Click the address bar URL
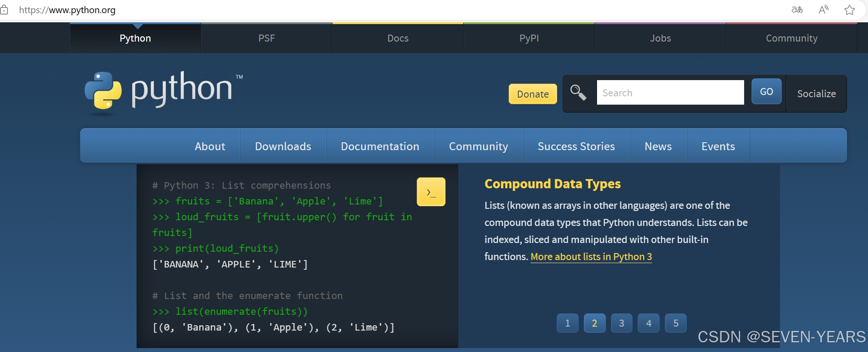Screen dimensions: 868x352 coord(67,10)
